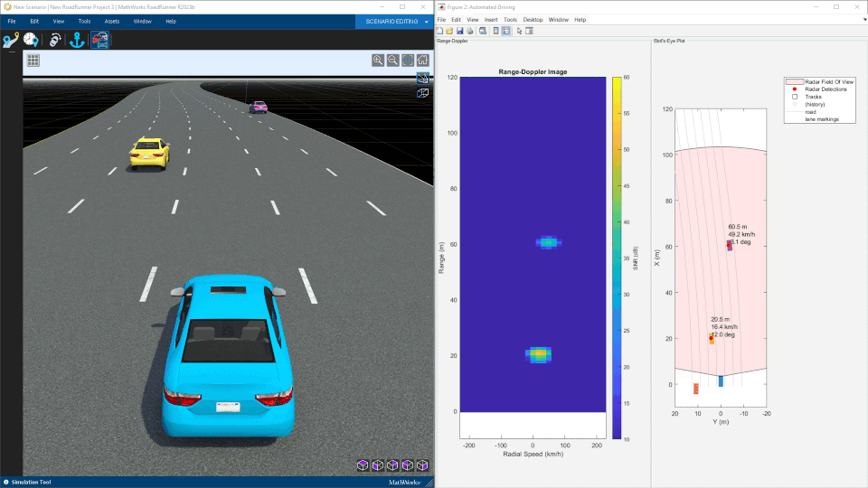Select top view cube preset
This screenshot has height=488, width=868.
tap(363, 465)
